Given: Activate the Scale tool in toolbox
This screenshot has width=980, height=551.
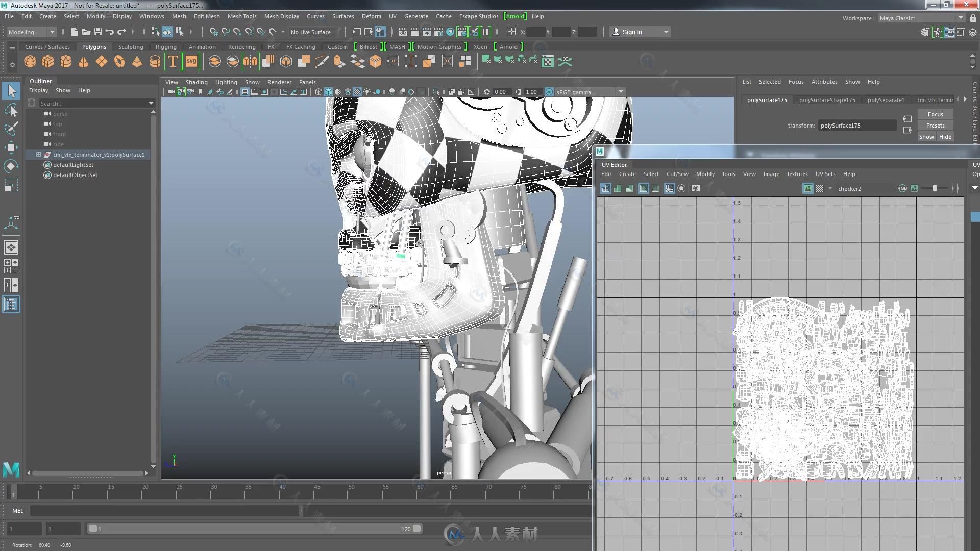Looking at the screenshot, I should 11,185.
